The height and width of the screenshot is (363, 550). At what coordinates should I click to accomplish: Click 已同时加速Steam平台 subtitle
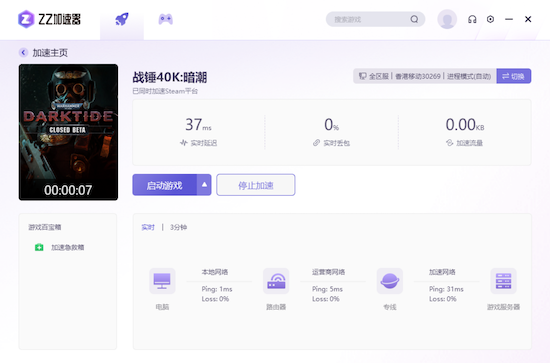[x=165, y=91]
